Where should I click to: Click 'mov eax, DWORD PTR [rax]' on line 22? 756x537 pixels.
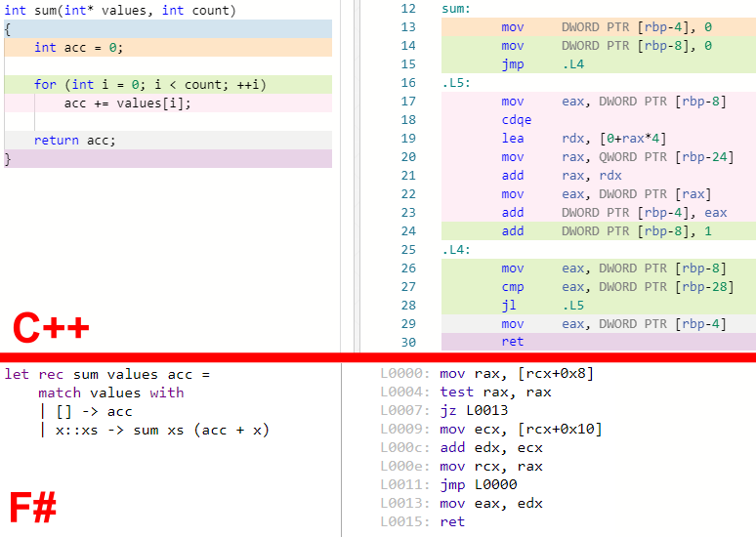click(606, 194)
